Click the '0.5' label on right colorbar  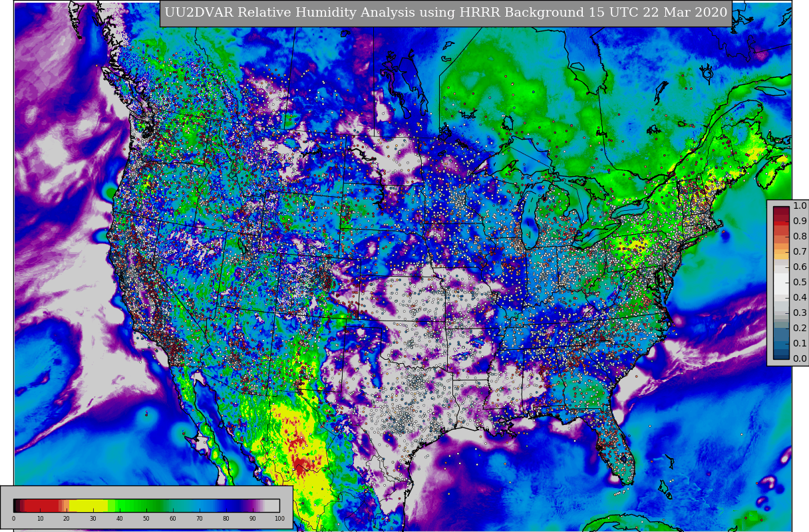800,283
